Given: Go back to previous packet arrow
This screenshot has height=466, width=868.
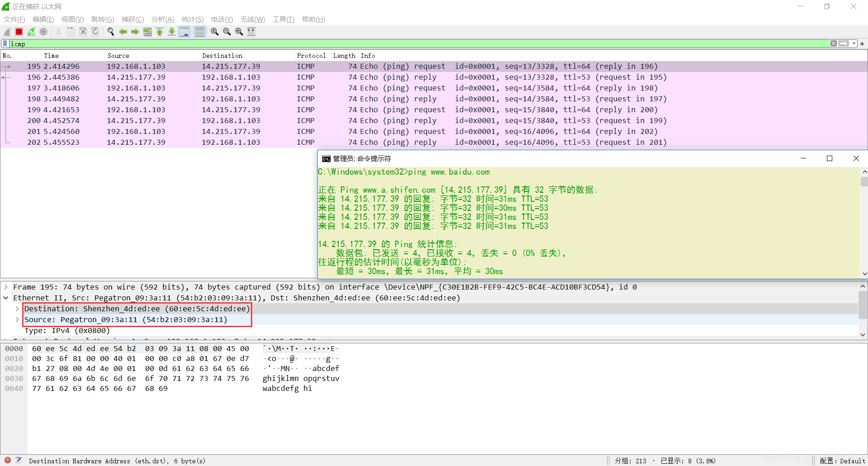Looking at the screenshot, I should [x=123, y=32].
